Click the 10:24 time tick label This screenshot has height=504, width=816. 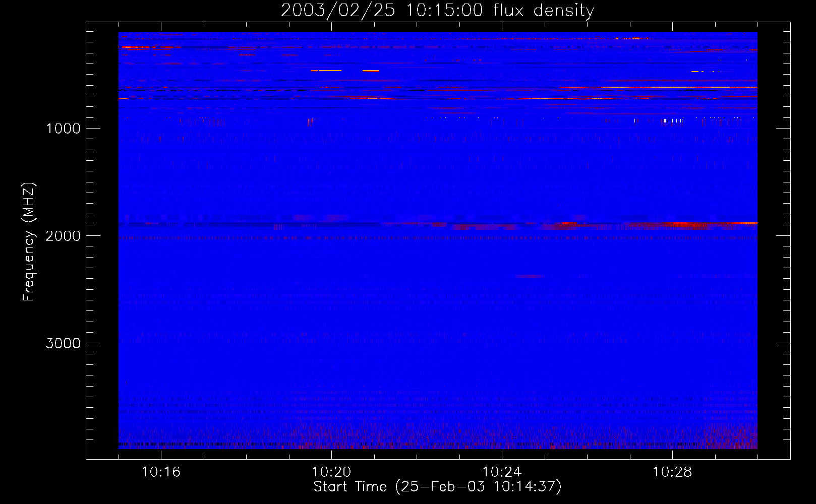point(502,472)
